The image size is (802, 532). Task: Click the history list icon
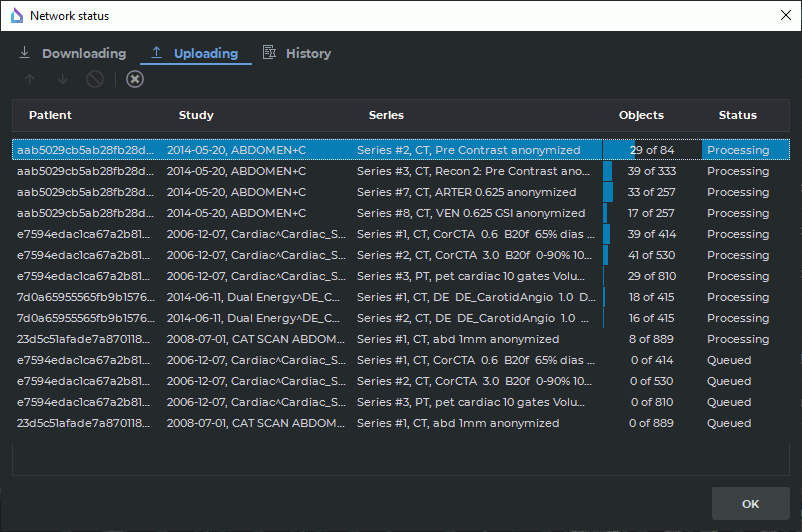(270, 52)
